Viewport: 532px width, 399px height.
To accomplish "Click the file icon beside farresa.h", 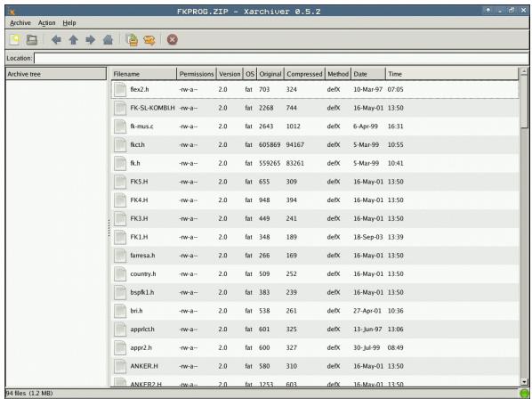I will [x=120, y=256].
